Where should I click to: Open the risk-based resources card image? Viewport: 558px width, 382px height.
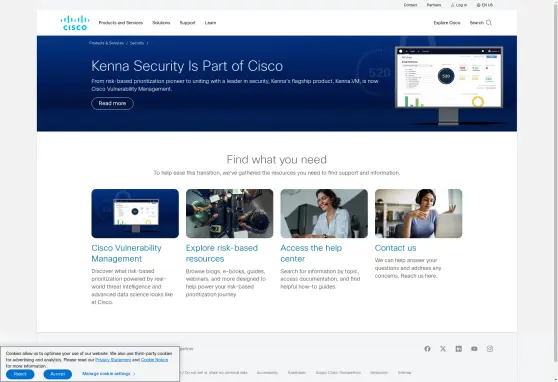[x=230, y=213]
